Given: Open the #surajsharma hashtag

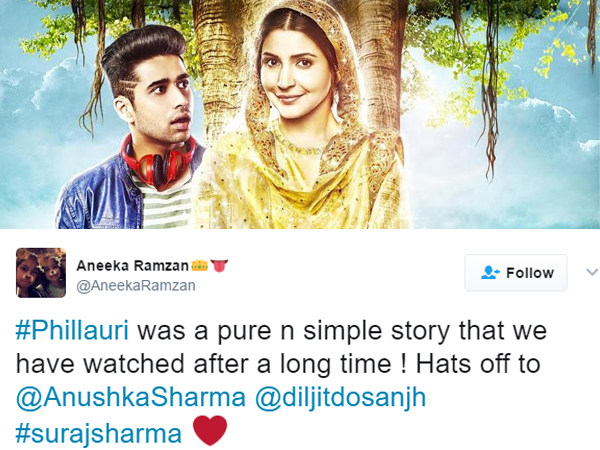Looking at the screenshot, I should click(x=98, y=434).
